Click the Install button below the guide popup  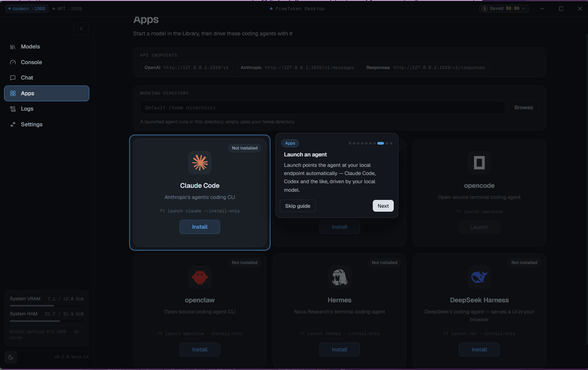tap(340, 227)
